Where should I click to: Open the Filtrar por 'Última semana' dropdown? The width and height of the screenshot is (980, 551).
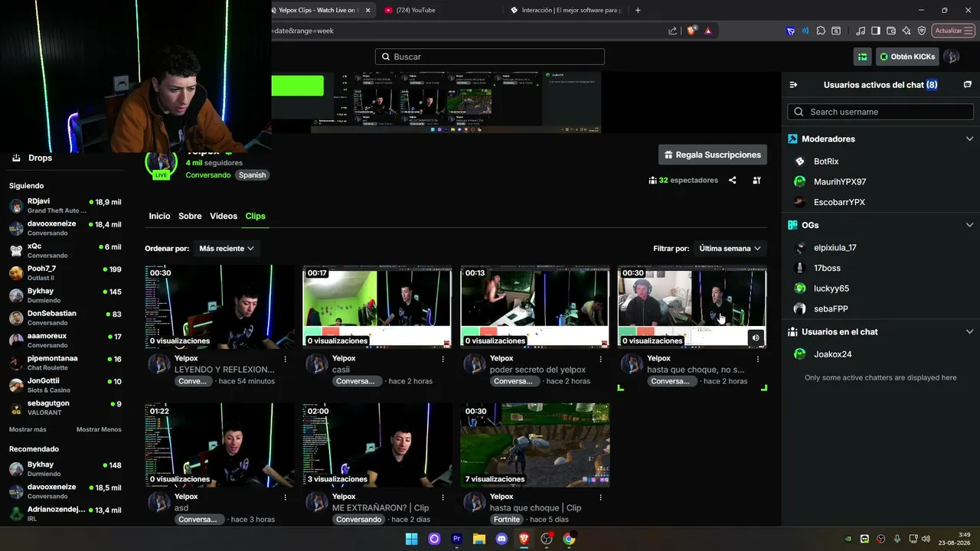coord(730,249)
